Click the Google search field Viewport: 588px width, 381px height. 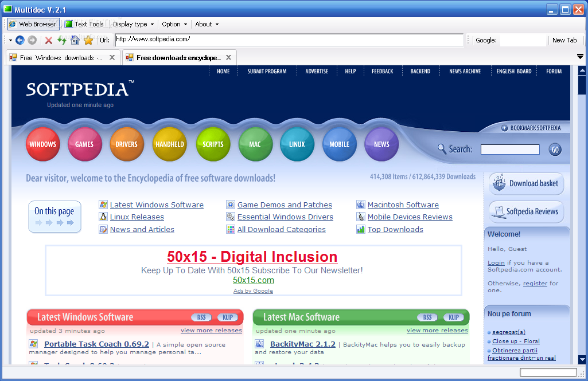point(523,40)
